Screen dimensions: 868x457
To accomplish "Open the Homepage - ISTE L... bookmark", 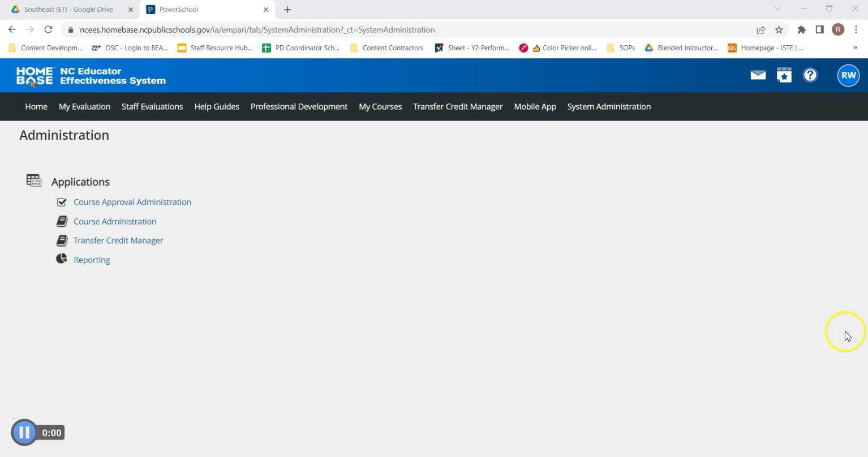I will click(766, 48).
